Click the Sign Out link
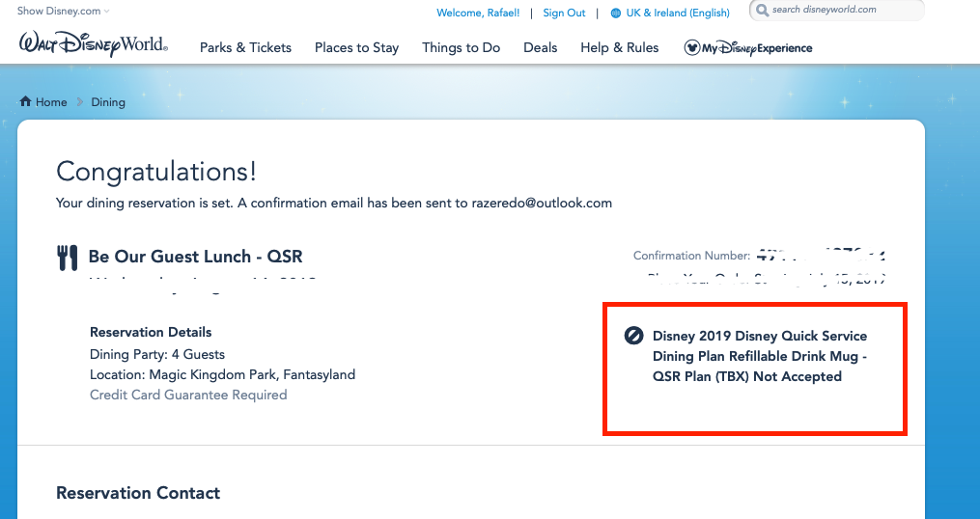Viewport: 980px width, 519px height. pos(564,14)
